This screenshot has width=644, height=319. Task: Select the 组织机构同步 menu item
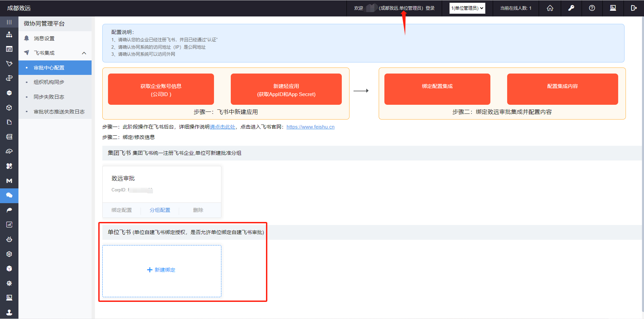click(50, 82)
